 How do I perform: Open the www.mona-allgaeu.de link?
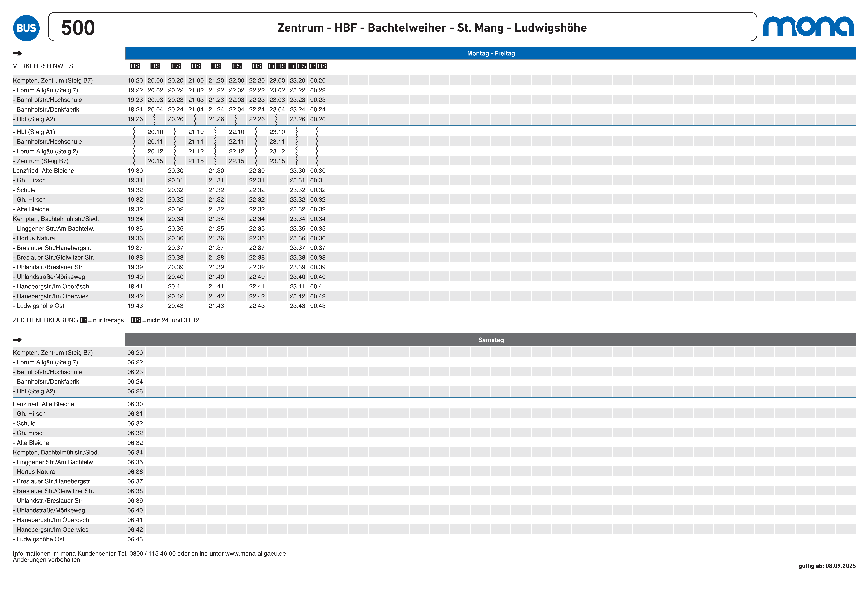(256, 554)
